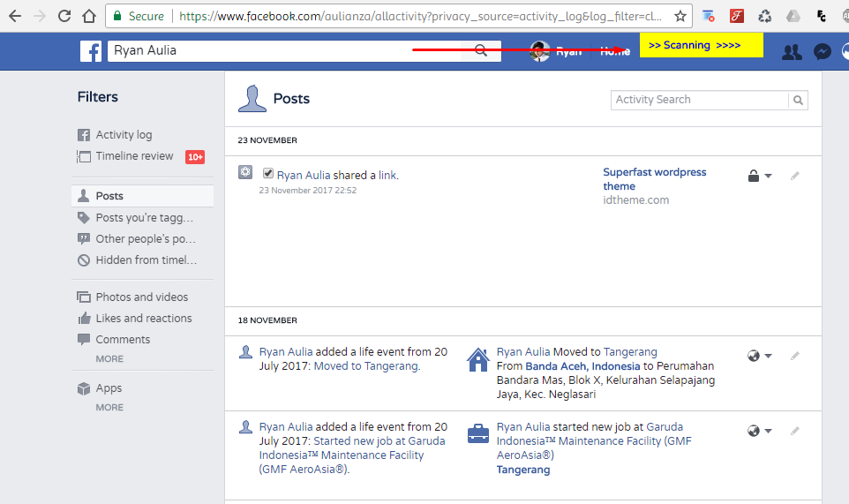
Task: Click the Activity Search magnifier button
Action: click(798, 100)
